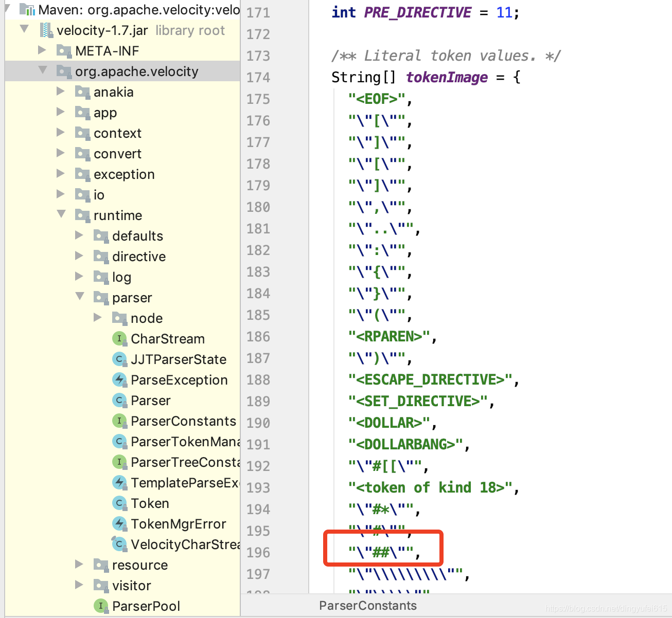Expand the defaults package

pyautogui.click(x=79, y=235)
